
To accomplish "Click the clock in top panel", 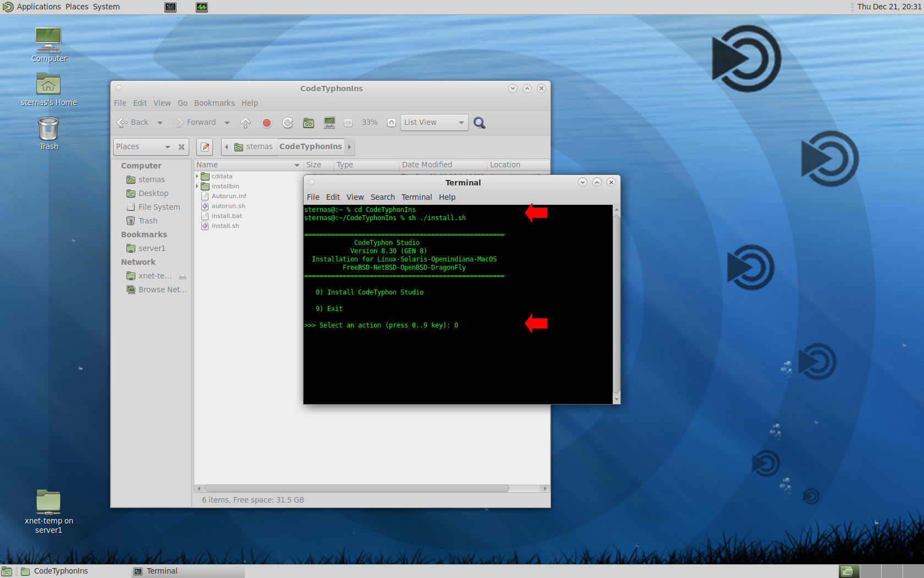I will pos(889,7).
